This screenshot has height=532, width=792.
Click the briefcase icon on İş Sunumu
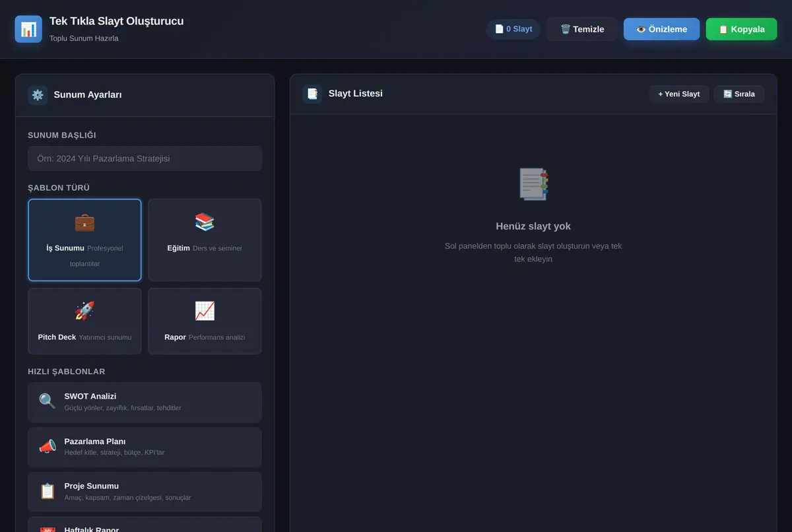pyautogui.click(x=84, y=222)
